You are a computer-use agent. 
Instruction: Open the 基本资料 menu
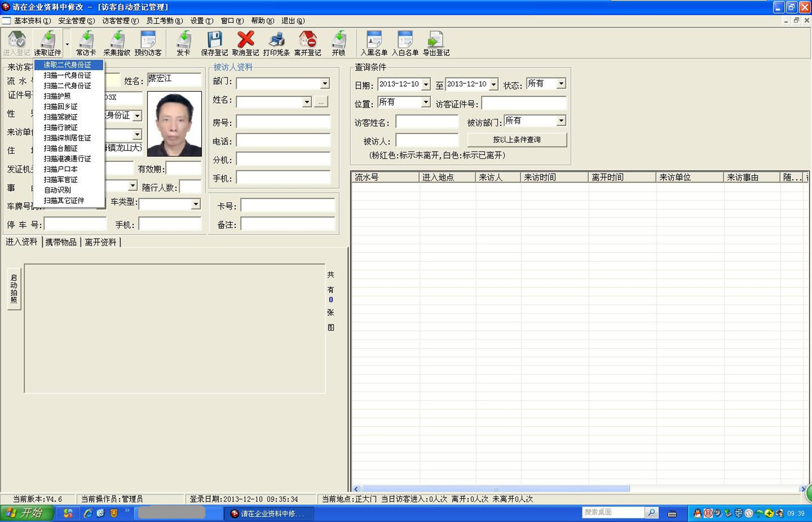[x=32, y=21]
